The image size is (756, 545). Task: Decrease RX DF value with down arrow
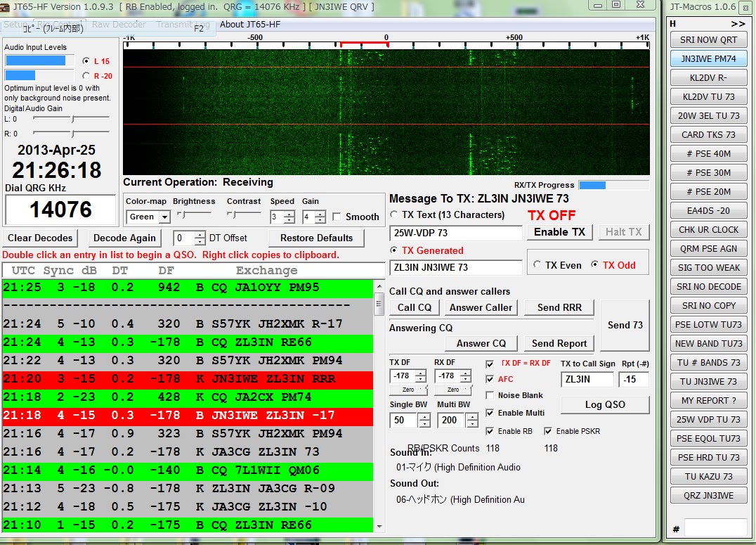(x=466, y=379)
